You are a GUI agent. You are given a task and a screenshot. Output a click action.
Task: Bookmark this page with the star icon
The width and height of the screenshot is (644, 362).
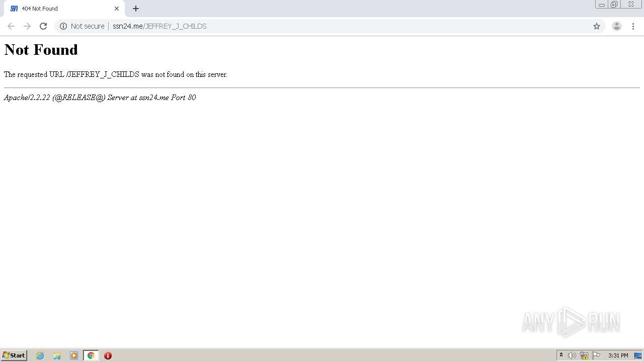pos(597,26)
